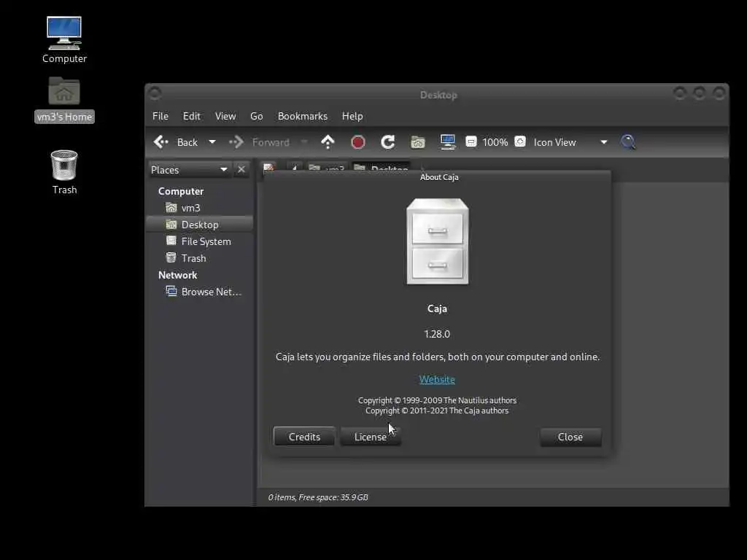
Task: Click the 100% zoom level label
Action: pos(495,142)
